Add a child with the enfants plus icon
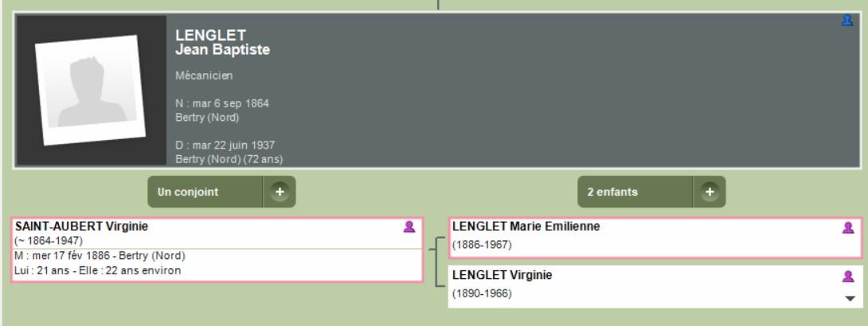The height and width of the screenshot is (326, 868). coord(709,192)
